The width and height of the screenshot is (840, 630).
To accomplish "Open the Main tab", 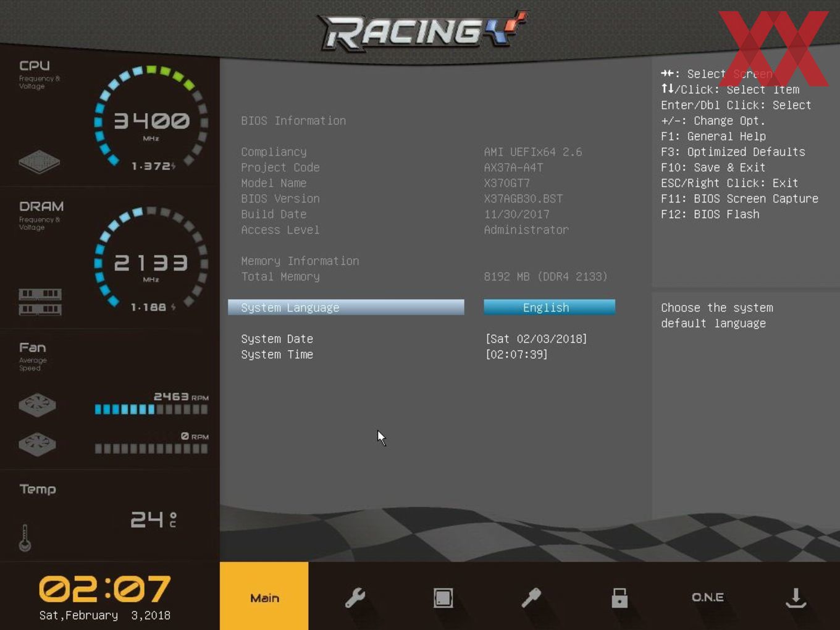I will (264, 596).
